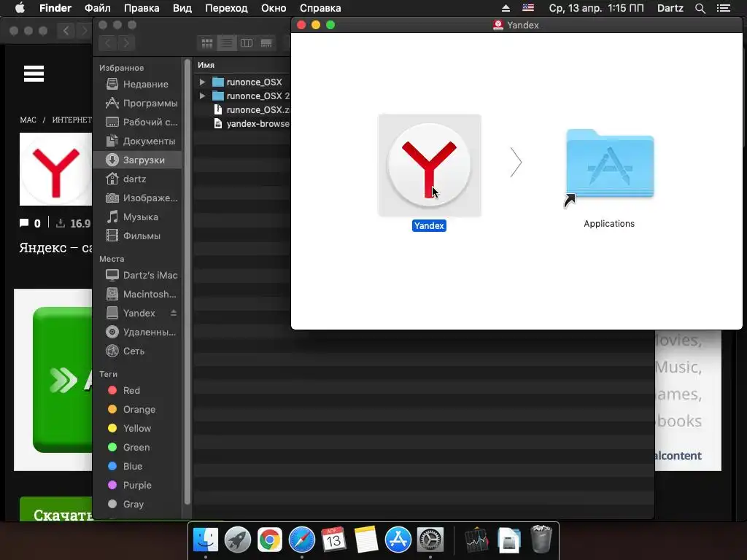Open the Вид menu
Image resolution: width=747 pixels, height=560 pixels.
[182, 8]
